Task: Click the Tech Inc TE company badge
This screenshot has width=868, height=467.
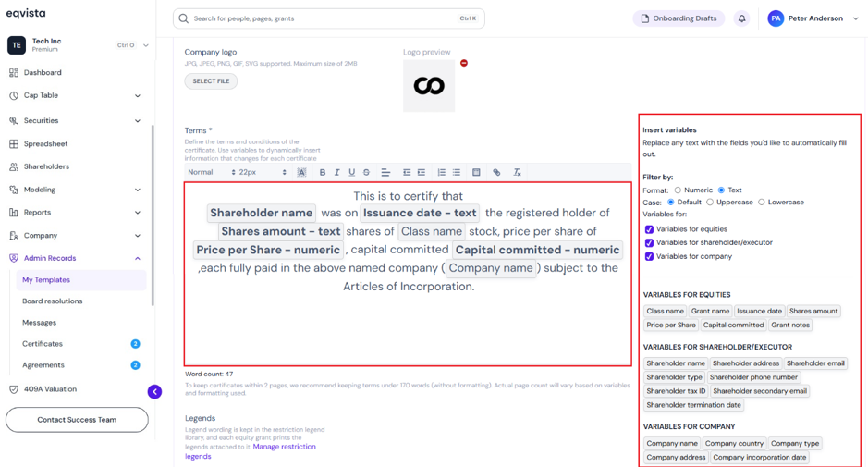Action: pyautogui.click(x=17, y=45)
